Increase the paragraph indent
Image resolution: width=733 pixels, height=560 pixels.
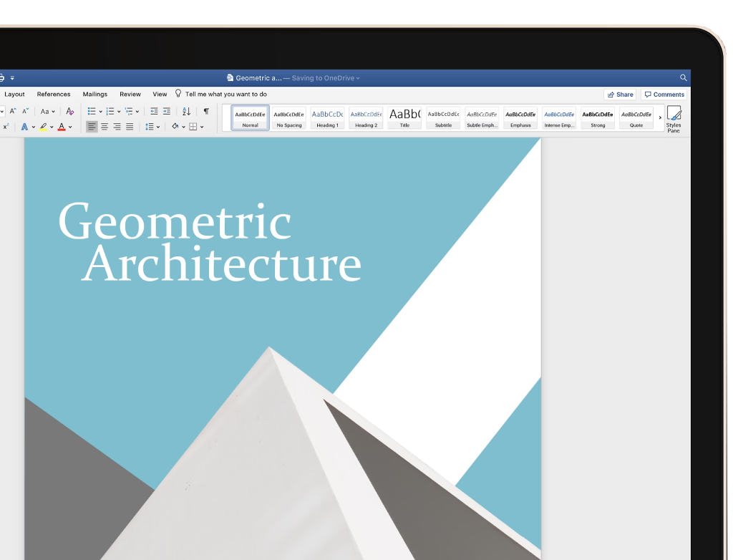click(x=167, y=111)
